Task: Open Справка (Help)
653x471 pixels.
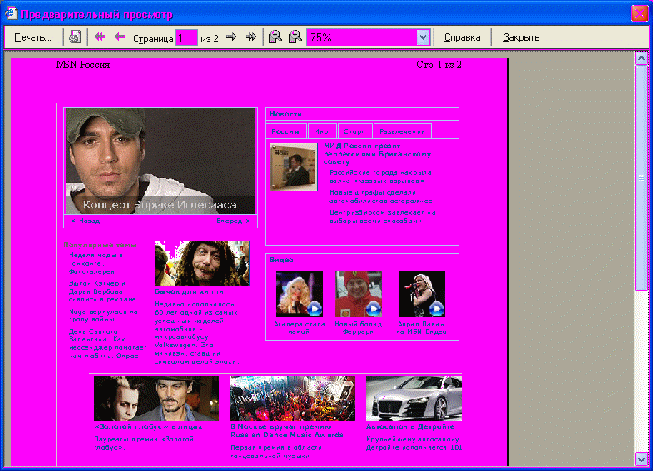Action: click(463, 37)
